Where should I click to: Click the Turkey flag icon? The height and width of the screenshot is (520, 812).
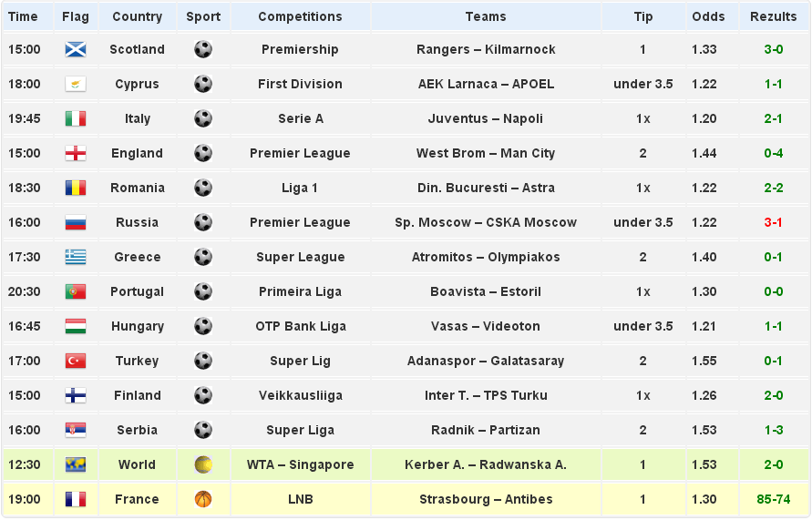coord(76,361)
